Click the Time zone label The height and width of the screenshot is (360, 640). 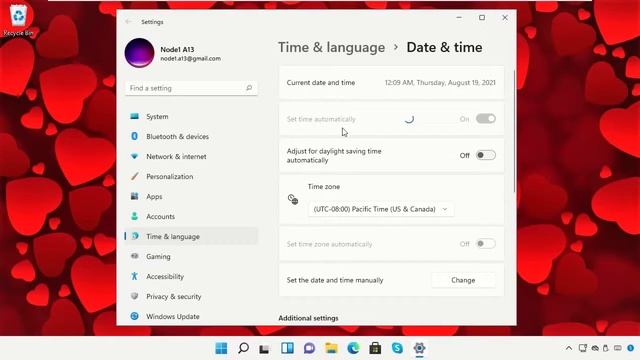324,187
